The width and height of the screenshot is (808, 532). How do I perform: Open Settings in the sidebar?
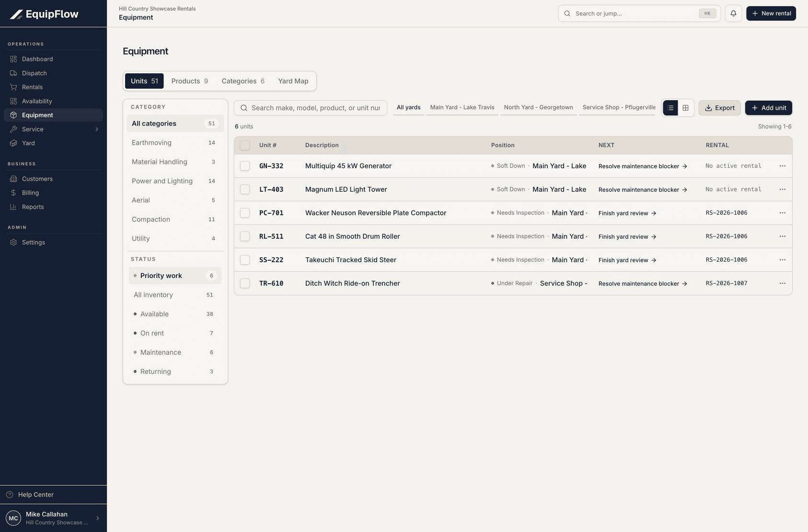[x=53, y=243]
